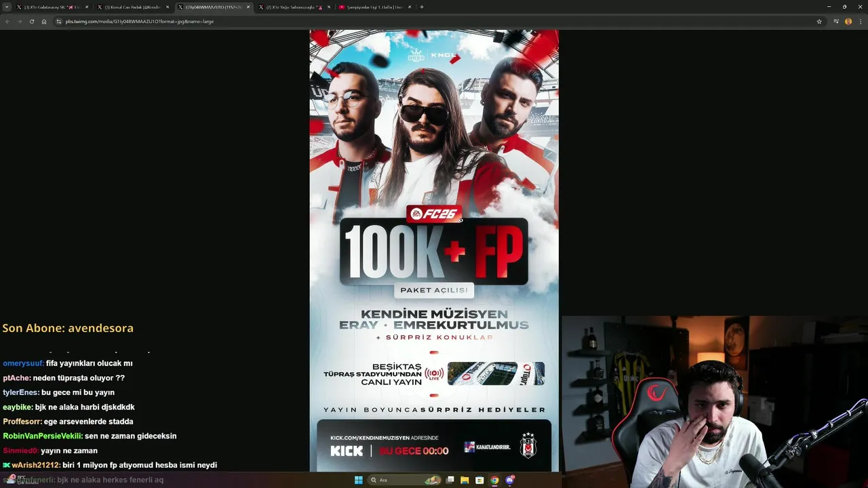Open a new tab with the plus button

click(x=422, y=7)
